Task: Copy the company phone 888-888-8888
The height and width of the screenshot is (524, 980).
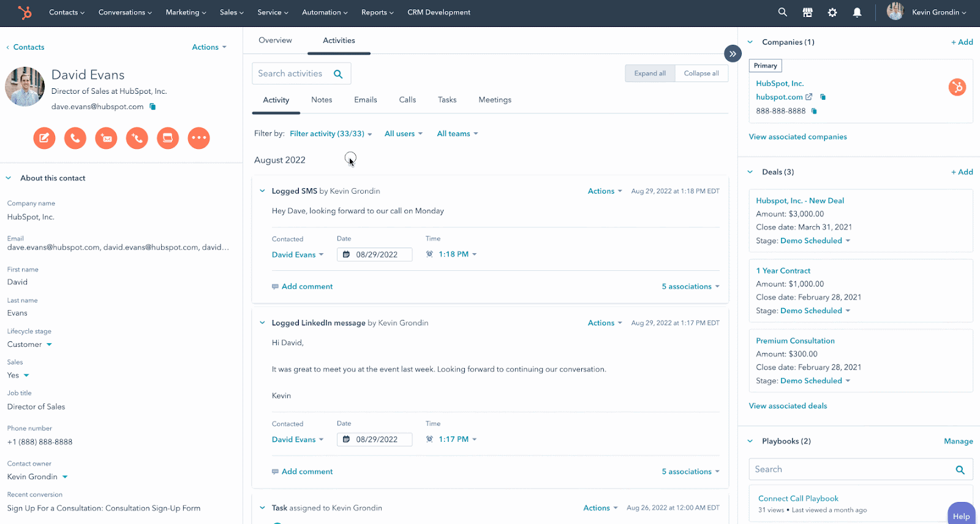Action: 814,111
